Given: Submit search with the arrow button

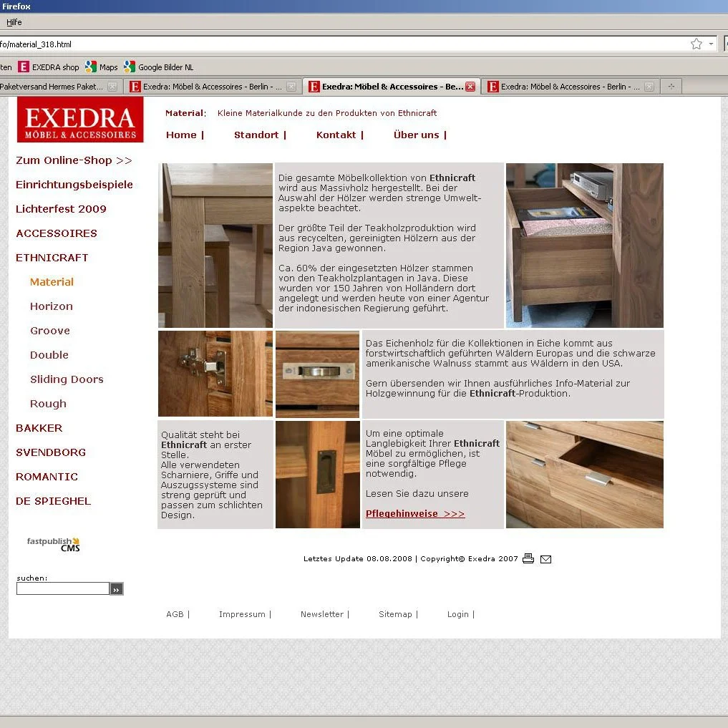Looking at the screenshot, I should 117,589.
